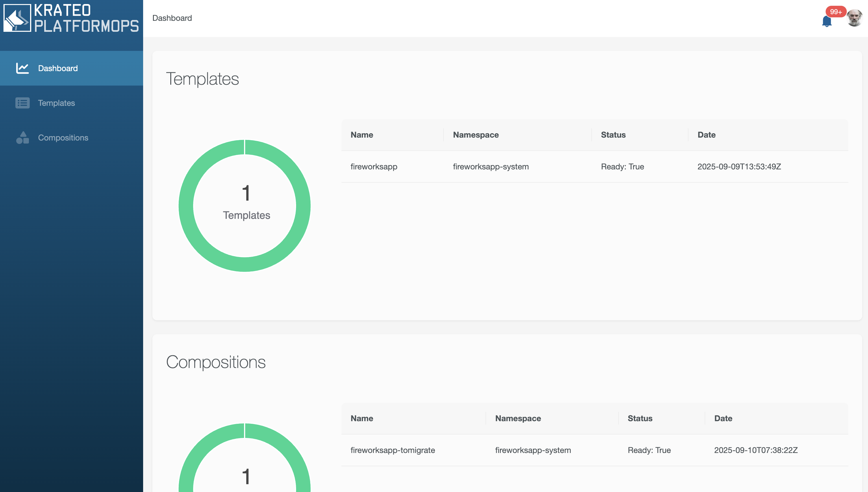Click the Name header in Templates table
The height and width of the screenshot is (492, 868).
[362, 135]
